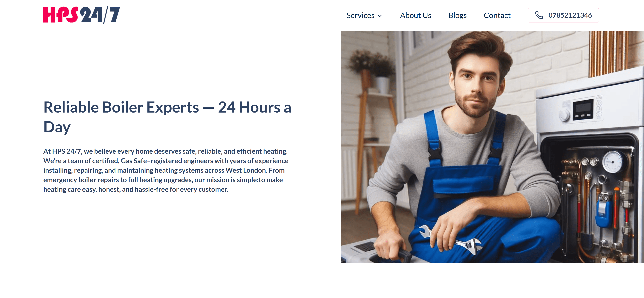The image size is (644, 298).
Task: Click the words West London in the paragraph
Action: click(x=246, y=170)
